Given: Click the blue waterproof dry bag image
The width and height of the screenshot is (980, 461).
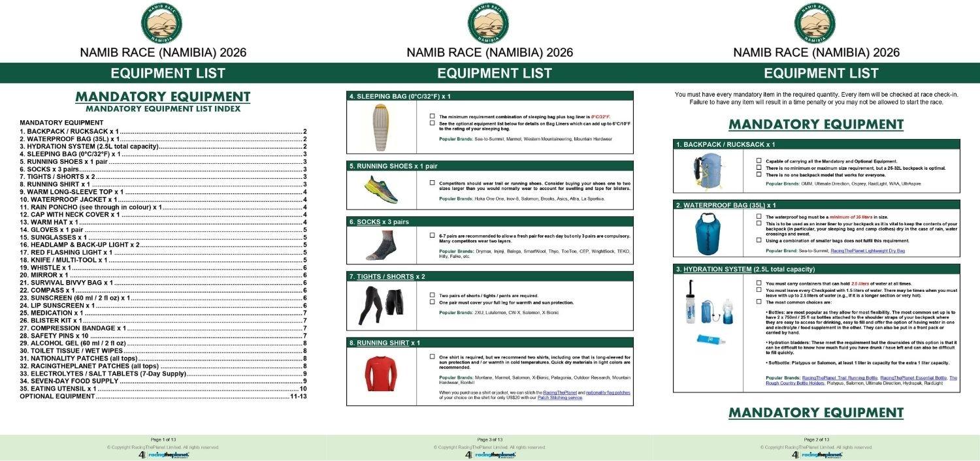Looking at the screenshot, I should coord(708,234).
